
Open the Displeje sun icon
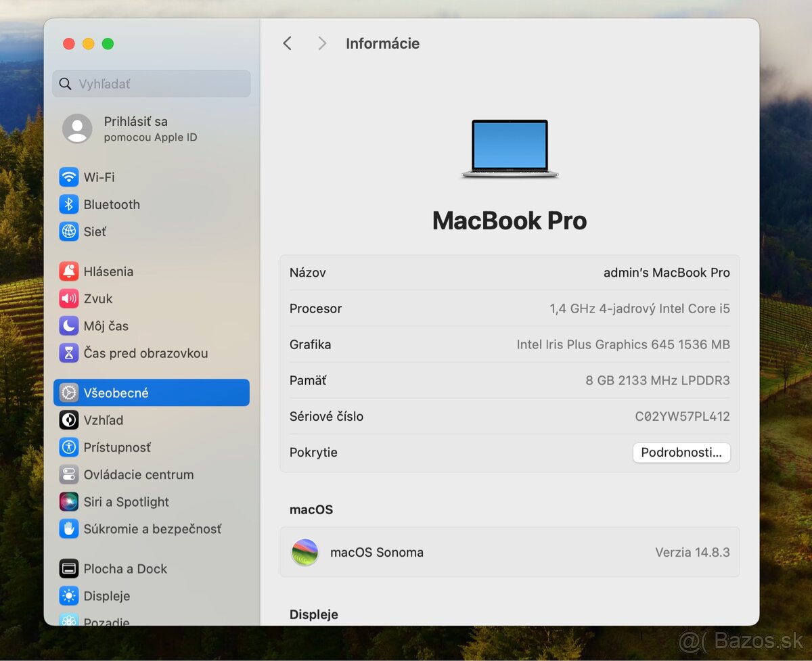click(69, 596)
